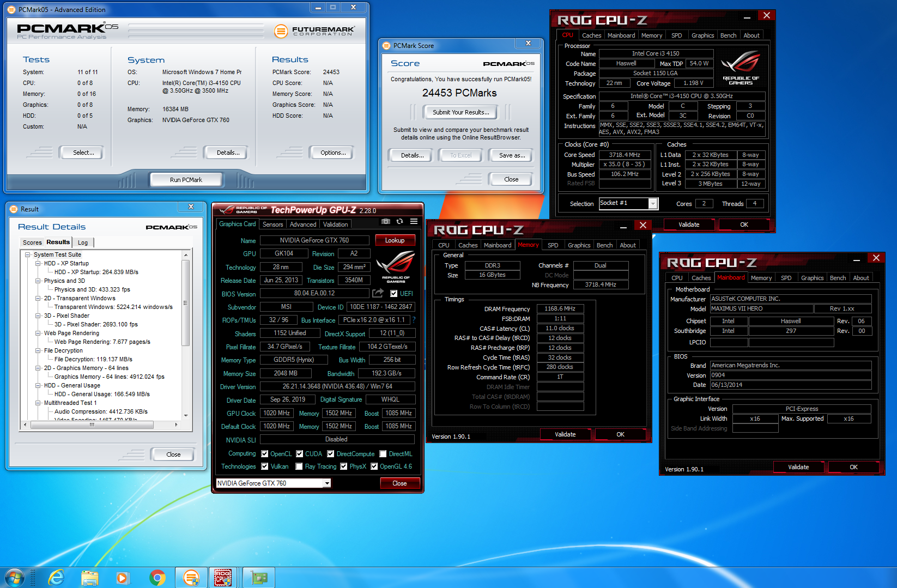Click Result window title icon
Image resolution: width=897 pixels, height=588 pixels.
coord(14,209)
